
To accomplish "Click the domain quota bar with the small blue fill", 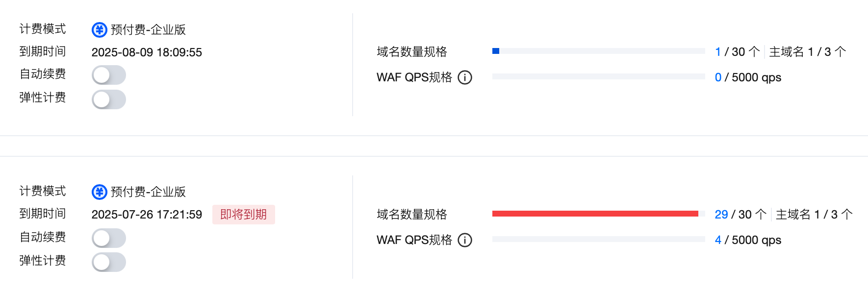I will pyautogui.click(x=598, y=51).
